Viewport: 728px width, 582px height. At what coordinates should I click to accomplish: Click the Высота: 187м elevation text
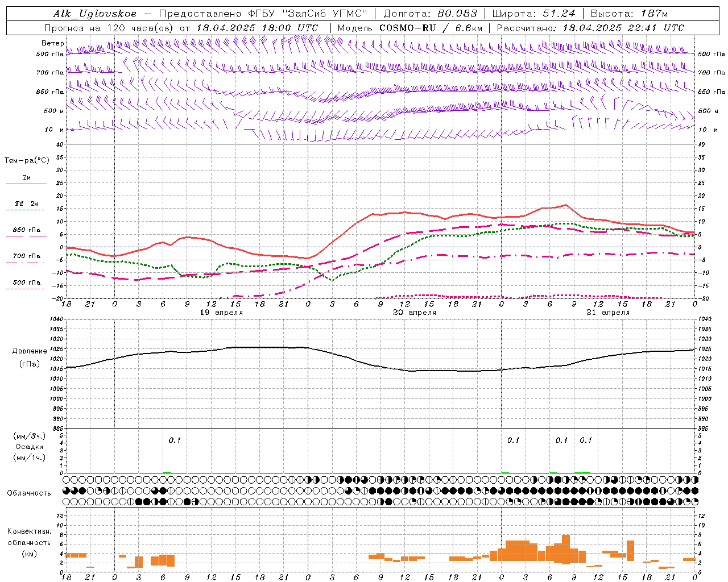pyautogui.click(x=629, y=14)
